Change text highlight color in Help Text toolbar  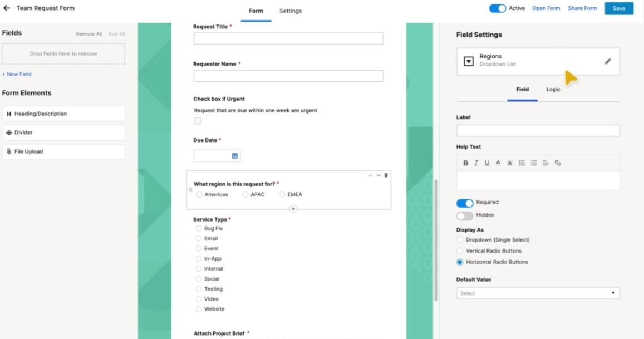(x=509, y=163)
